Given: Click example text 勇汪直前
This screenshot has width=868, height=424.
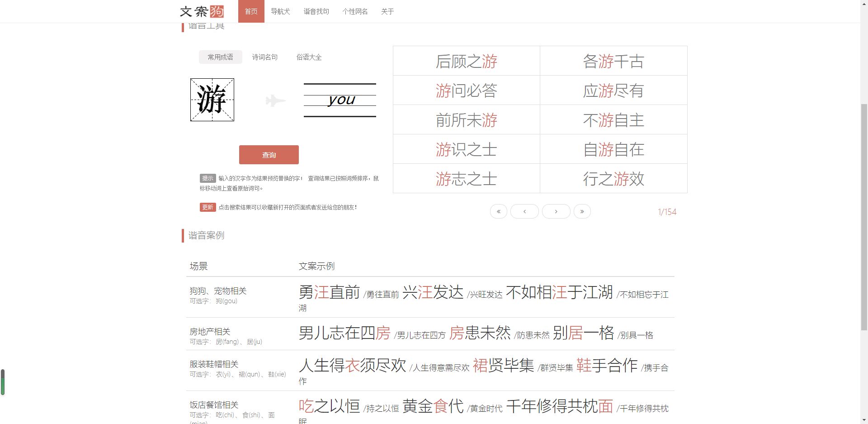Looking at the screenshot, I should [329, 292].
